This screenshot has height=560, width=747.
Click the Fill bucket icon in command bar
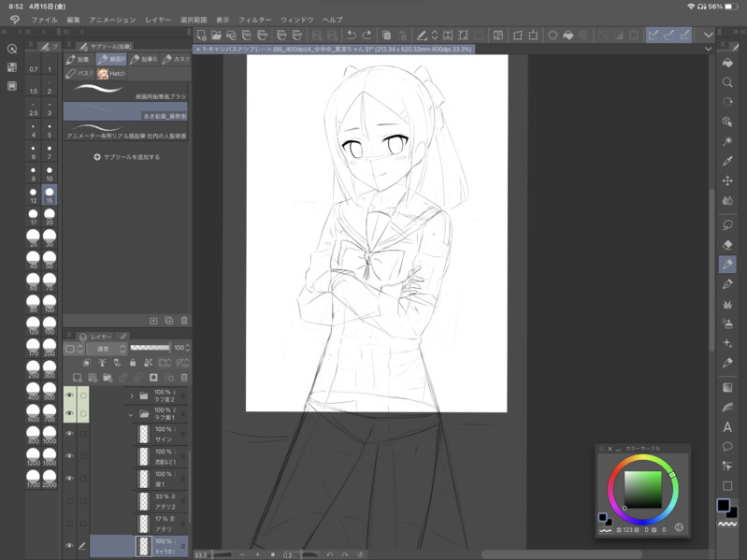coord(567,36)
